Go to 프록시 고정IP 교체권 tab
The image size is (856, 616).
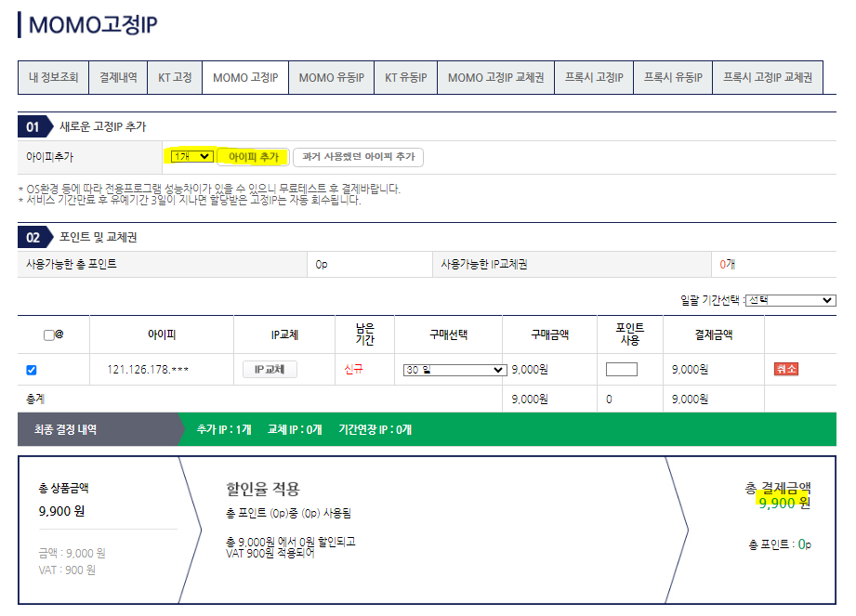tap(767, 78)
